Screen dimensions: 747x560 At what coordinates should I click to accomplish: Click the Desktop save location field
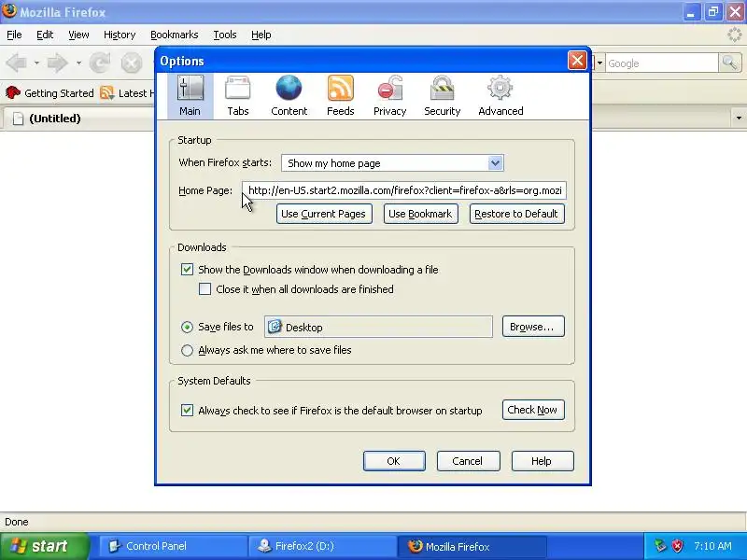coord(378,327)
